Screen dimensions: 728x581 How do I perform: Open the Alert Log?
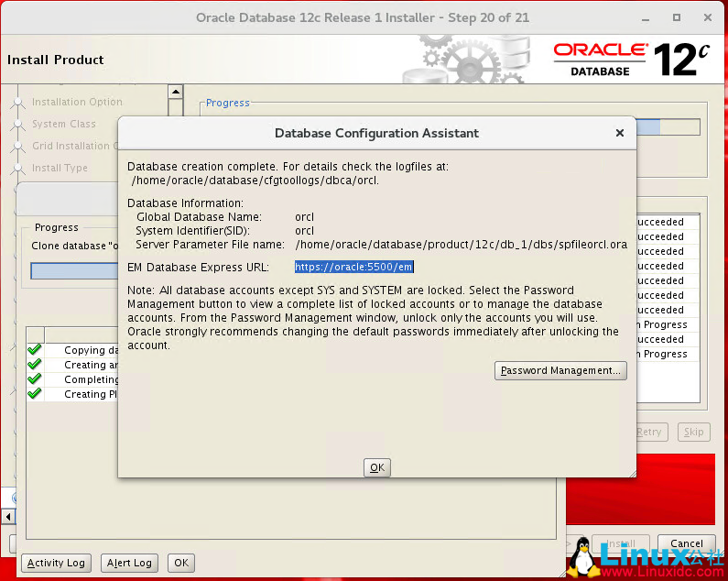pyautogui.click(x=129, y=563)
